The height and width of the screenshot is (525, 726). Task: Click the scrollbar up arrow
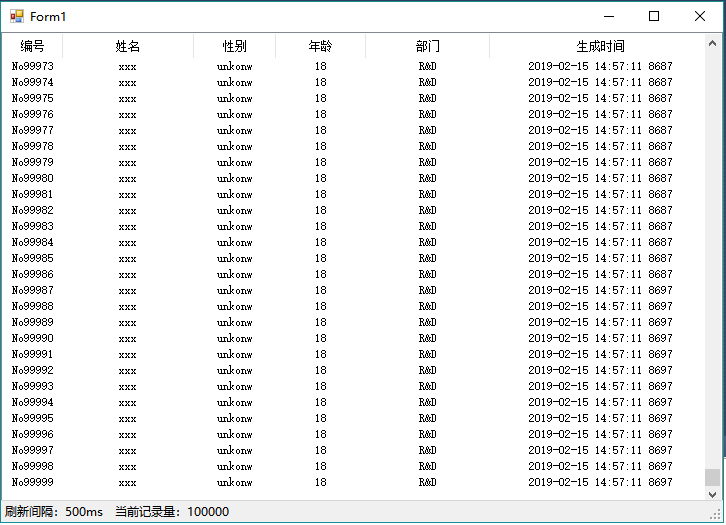click(713, 44)
